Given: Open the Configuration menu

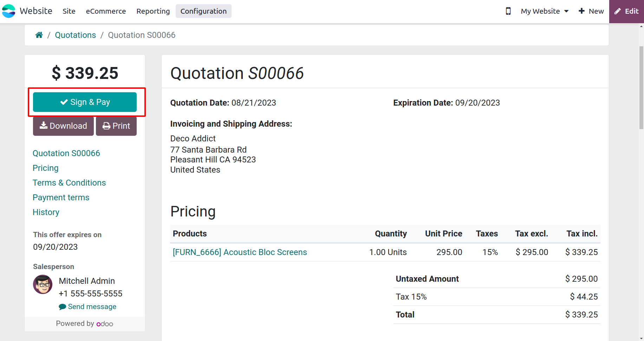Looking at the screenshot, I should 203,11.
